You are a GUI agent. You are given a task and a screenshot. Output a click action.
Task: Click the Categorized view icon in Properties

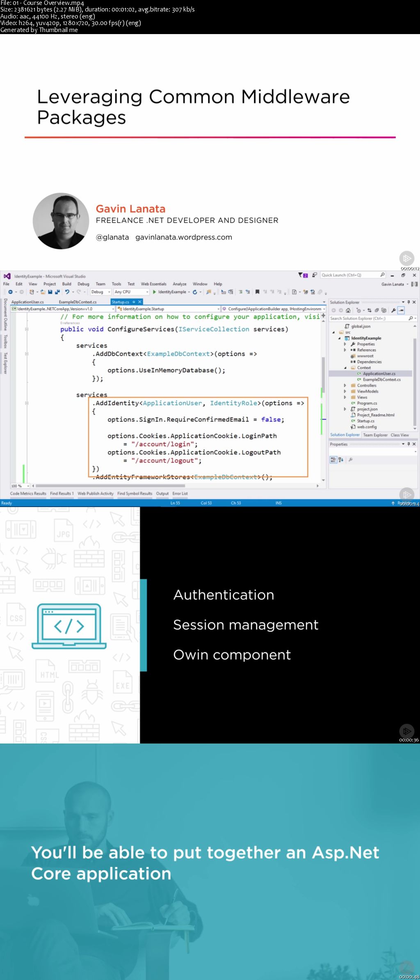pos(333,460)
